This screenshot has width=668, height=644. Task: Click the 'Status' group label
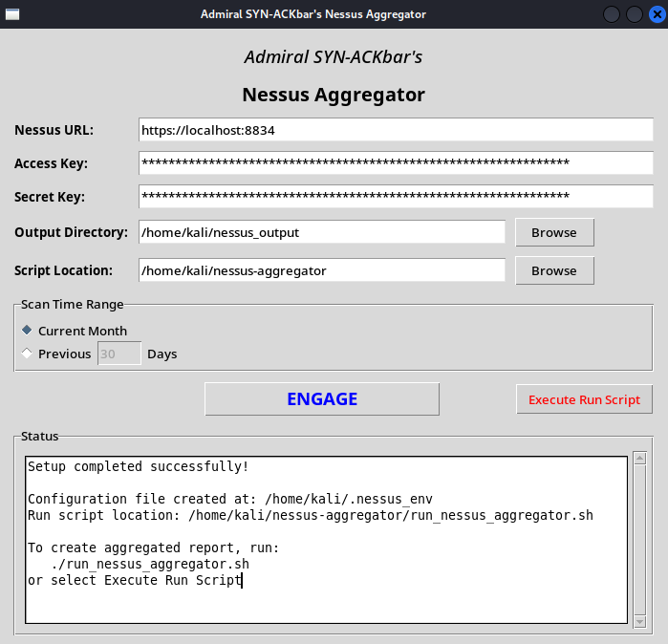39,436
